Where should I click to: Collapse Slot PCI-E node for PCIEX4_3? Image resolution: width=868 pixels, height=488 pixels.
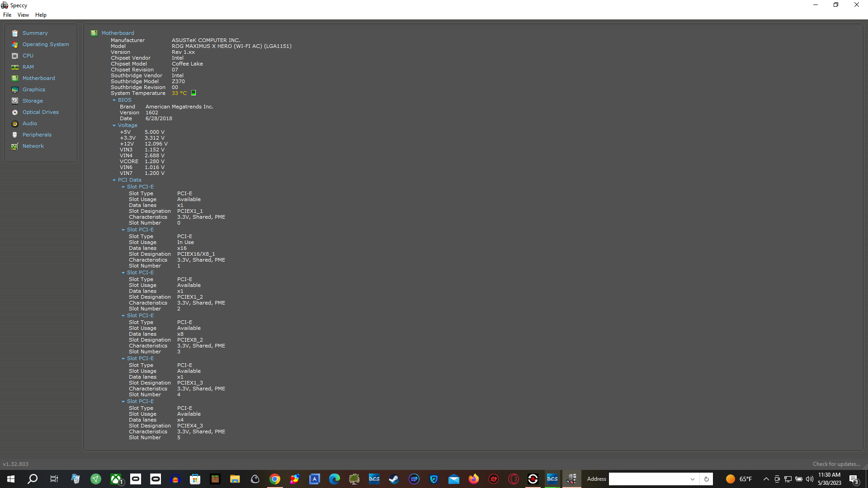[x=123, y=402]
